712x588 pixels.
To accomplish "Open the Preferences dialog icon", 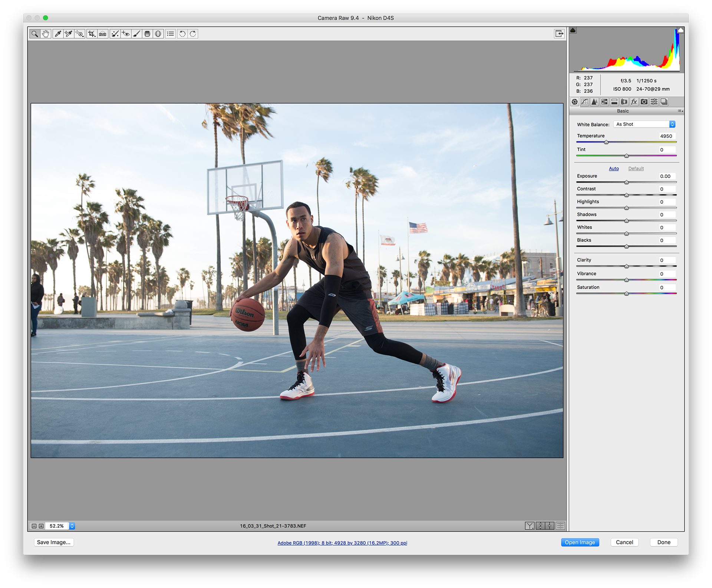I will pyautogui.click(x=170, y=34).
